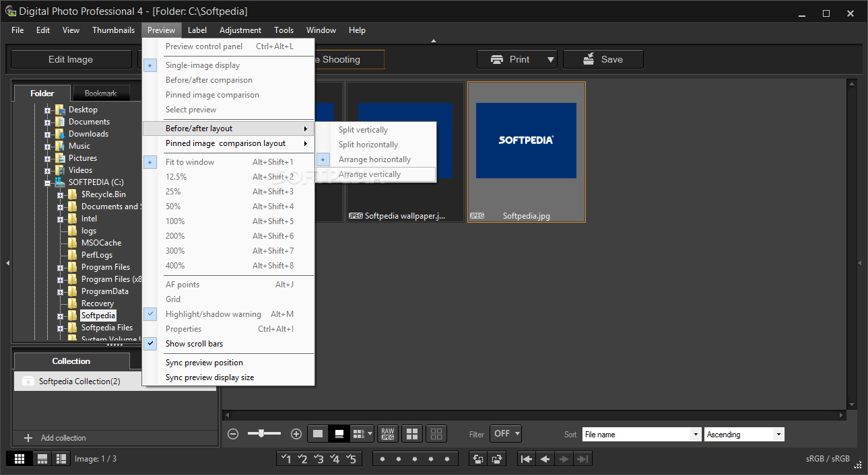This screenshot has width=868, height=475.
Task: Click the Save button
Action: click(603, 59)
